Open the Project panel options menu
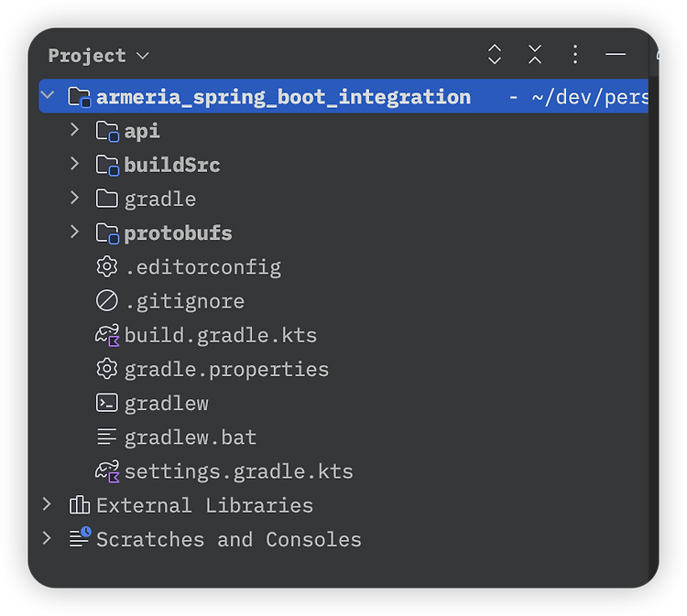The height and width of the screenshot is (616, 687). 575,55
